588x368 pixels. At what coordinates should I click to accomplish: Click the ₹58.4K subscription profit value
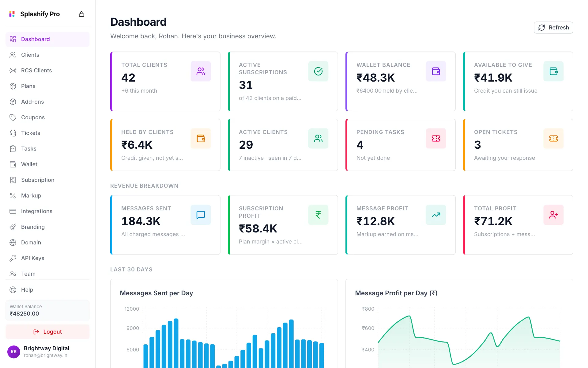point(258,228)
